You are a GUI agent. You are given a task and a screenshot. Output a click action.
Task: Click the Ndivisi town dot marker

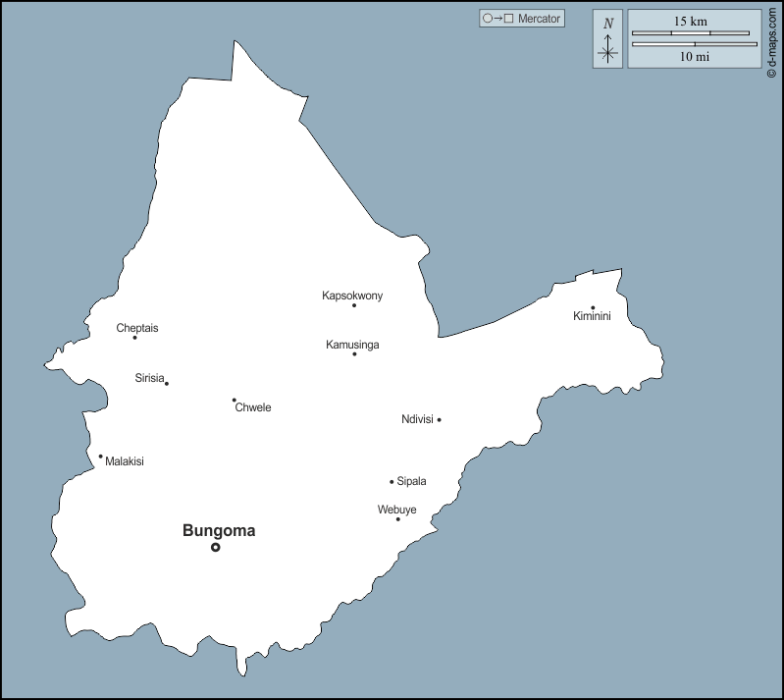[439, 420]
